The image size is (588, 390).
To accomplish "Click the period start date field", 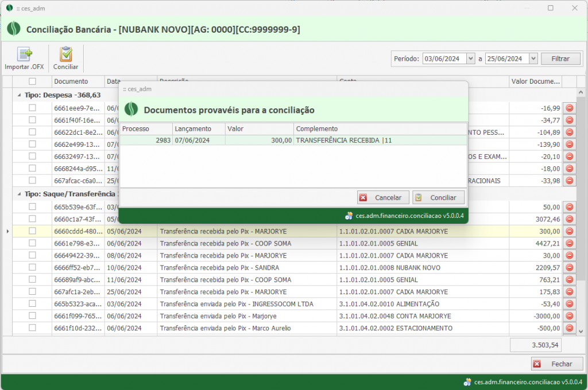I will tap(445, 59).
